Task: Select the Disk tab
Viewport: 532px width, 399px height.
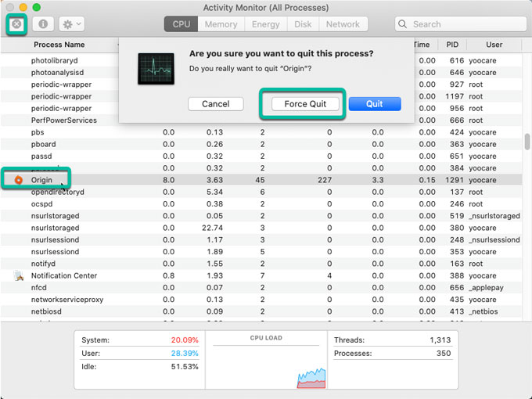Action: tap(303, 24)
